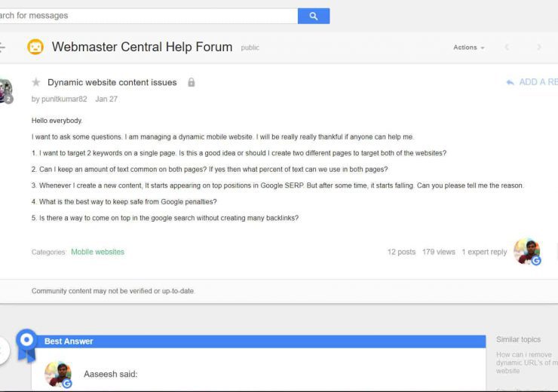This screenshot has width=558, height=392.
Task: Click the original poster avatar thumbnail
Action: (6, 91)
